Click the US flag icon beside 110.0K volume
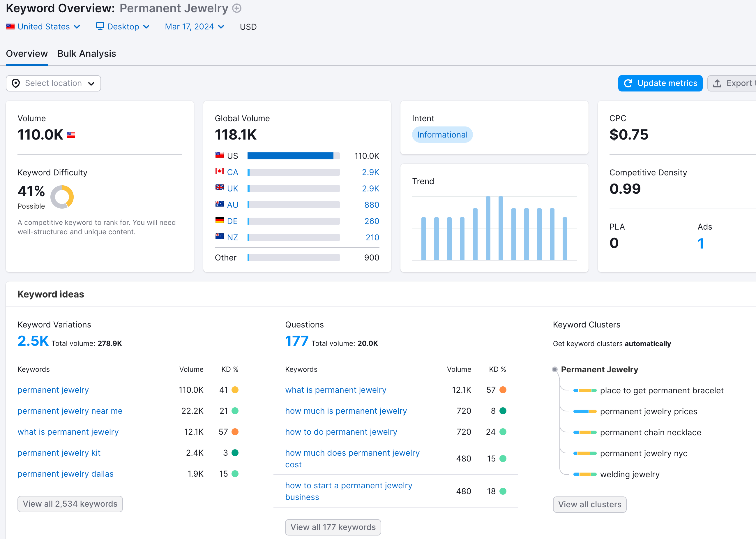The width and height of the screenshot is (756, 539). coord(71,135)
